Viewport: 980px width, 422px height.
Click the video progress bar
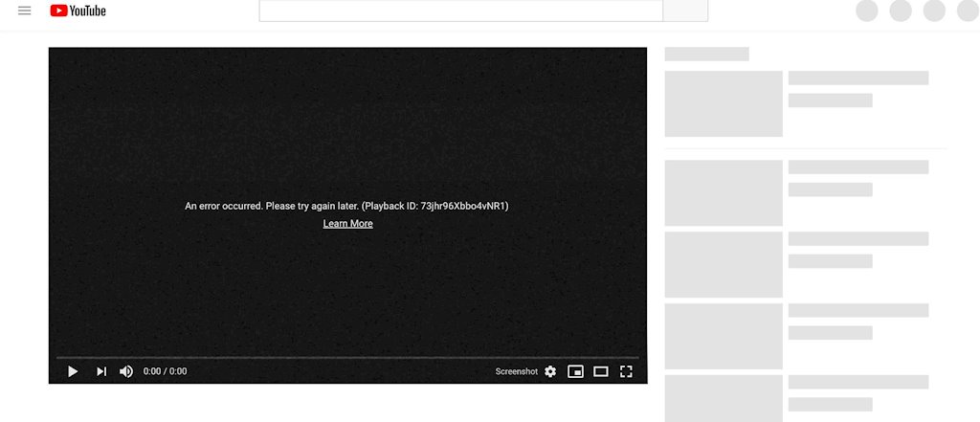click(347, 358)
